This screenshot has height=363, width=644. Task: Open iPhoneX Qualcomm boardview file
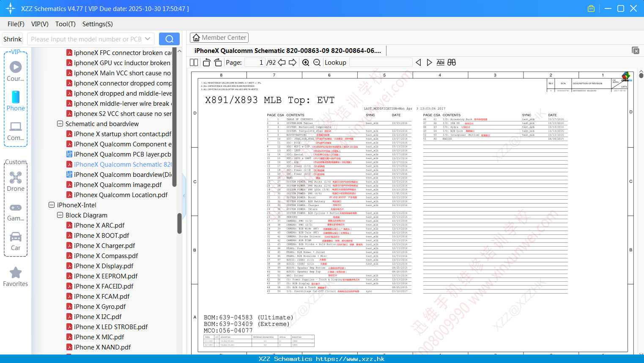[x=119, y=175]
